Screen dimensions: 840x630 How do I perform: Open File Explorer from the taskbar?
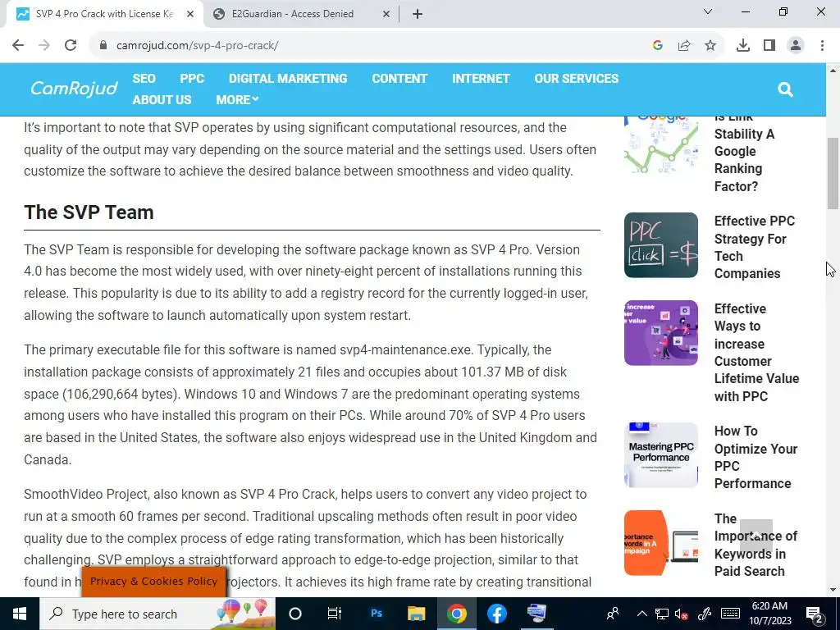416,614
